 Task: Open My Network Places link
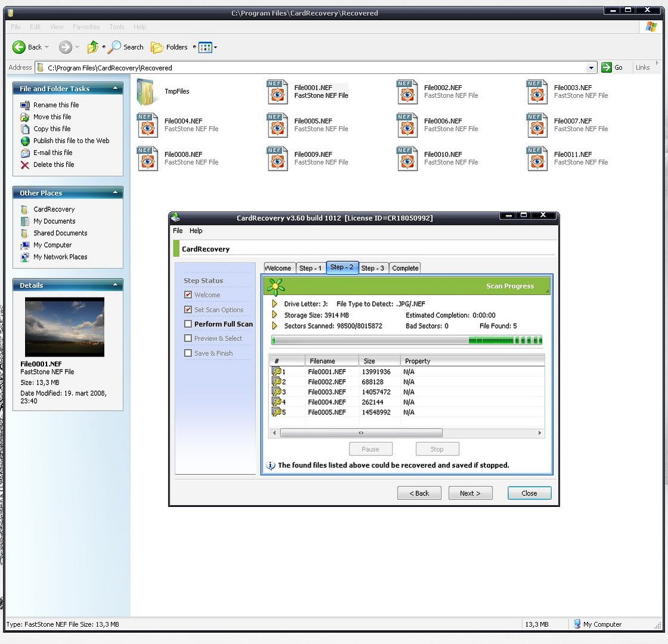60,257
